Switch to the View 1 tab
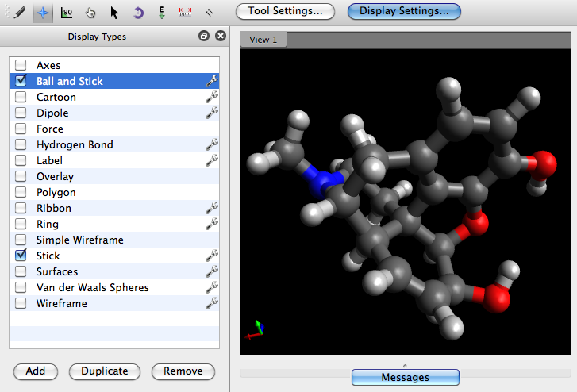 (263, 40)
